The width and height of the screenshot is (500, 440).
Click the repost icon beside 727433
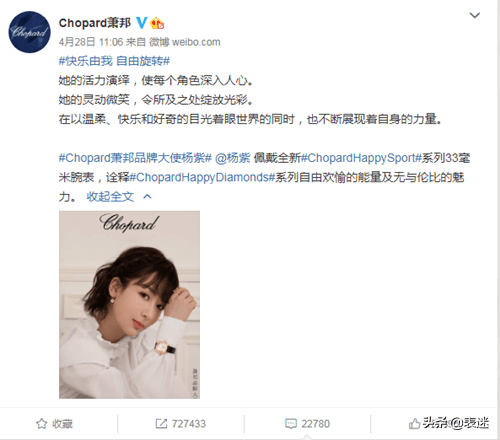click(161, 424)
